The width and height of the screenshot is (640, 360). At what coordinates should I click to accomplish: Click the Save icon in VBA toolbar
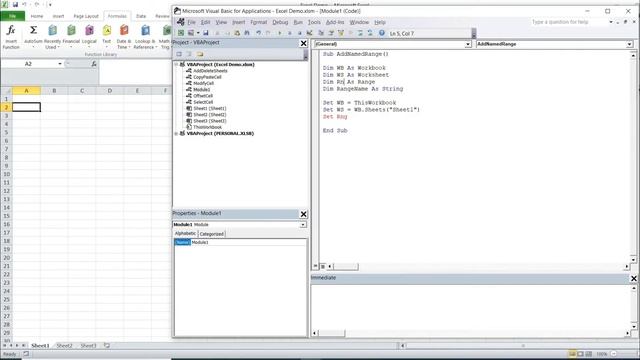tap(206, 33)
